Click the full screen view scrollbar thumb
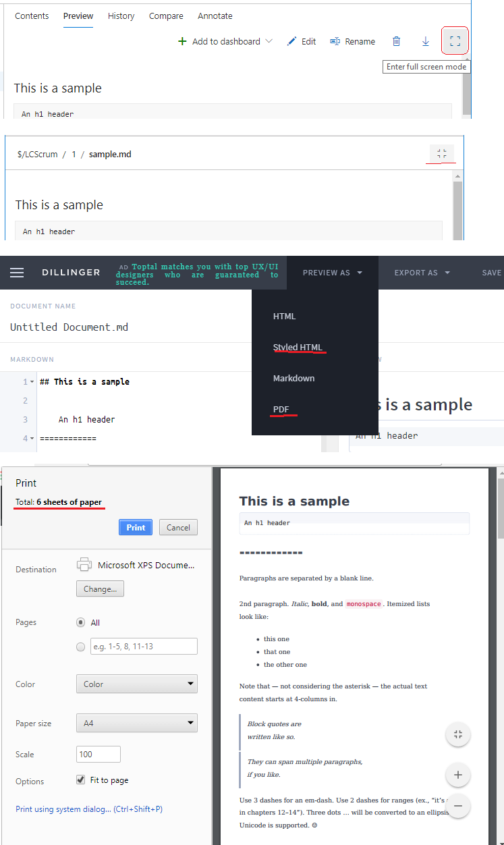 pyautogui.click(x=457, y=209)
